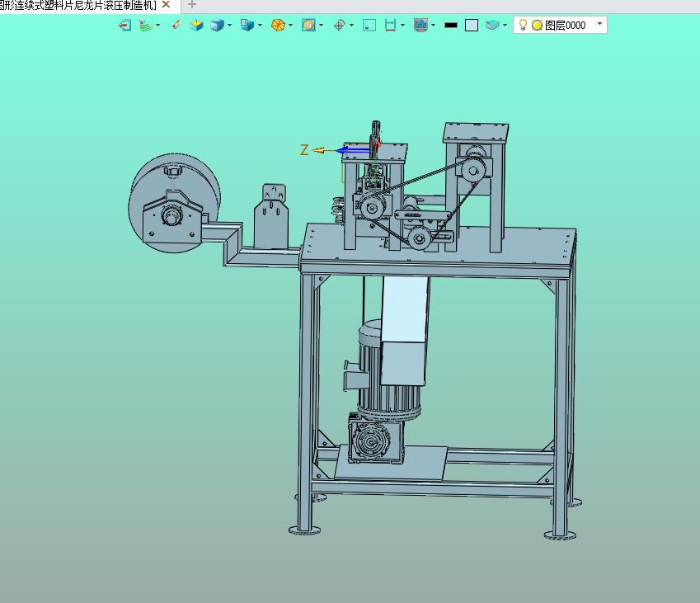The image size is (700, 603).
Task: Click the exit arrow icon in toolbar
Action: click(x=125, y=25)
